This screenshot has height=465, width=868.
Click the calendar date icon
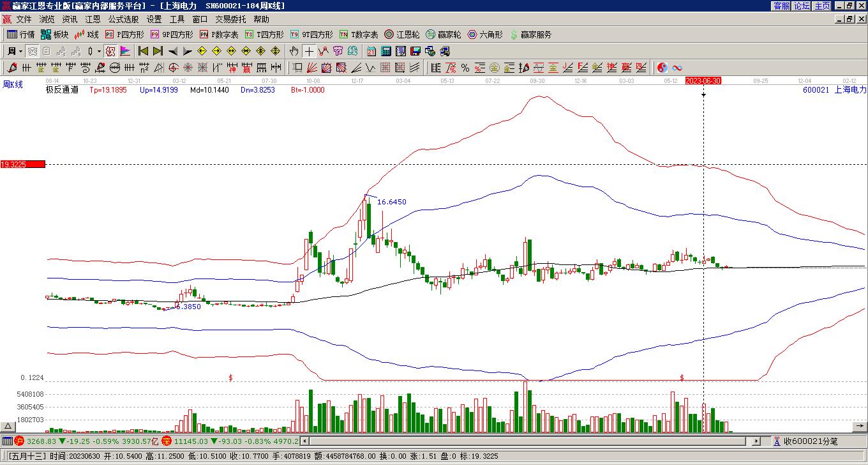click(x=371, y=51)
